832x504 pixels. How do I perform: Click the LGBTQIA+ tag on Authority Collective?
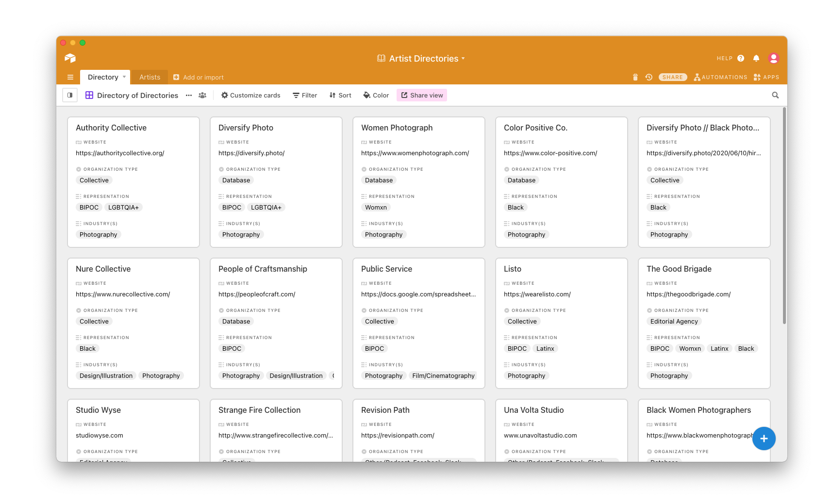coord(123,208)
